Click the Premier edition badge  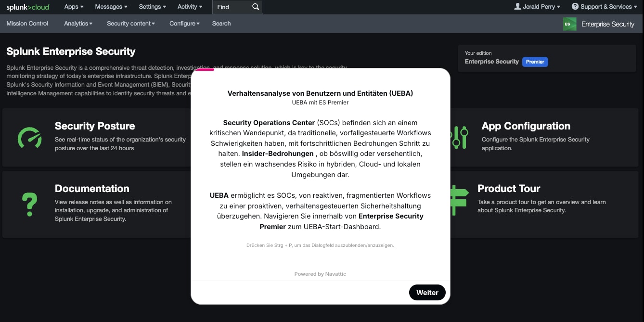535,62
